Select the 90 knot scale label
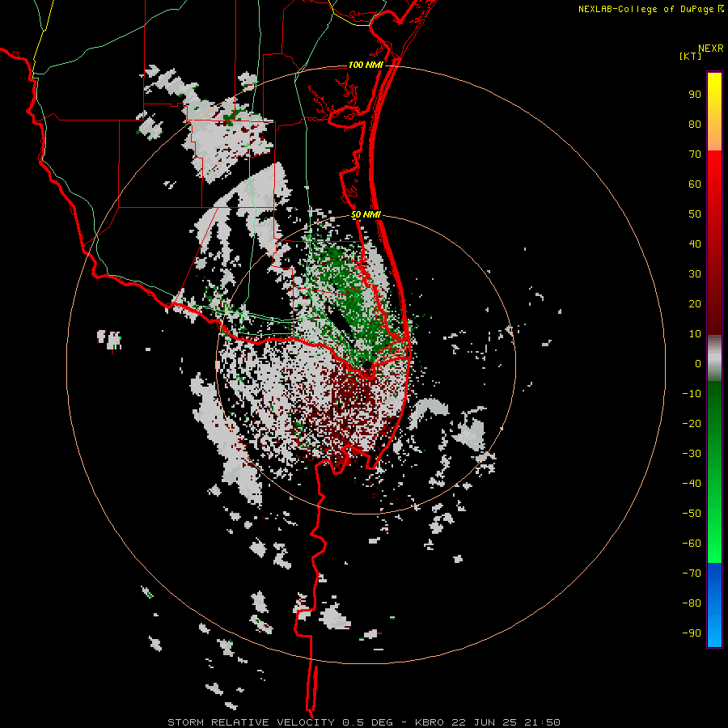This screenshot has width=728, height=728. (x=695, y=95)
